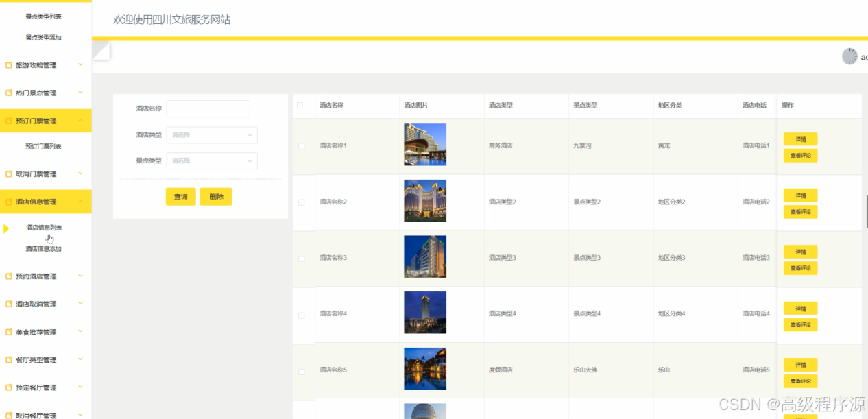Screen dimensions: 868x419
Task: Select the checkbox for 酒店名称1
Action: click(x=301, y=146)
